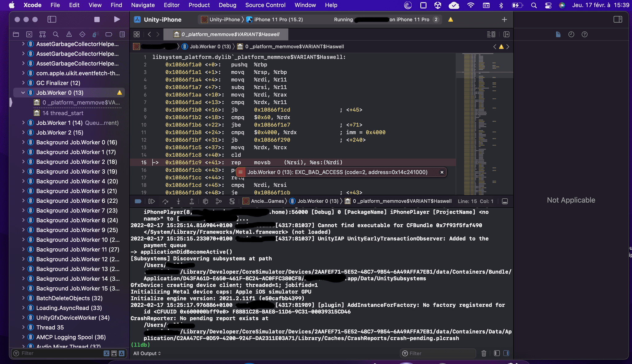Viewport: 632px width, 364px height.
Task: Toggle the left navigator sidebar
Action: (x=52, y=19)
